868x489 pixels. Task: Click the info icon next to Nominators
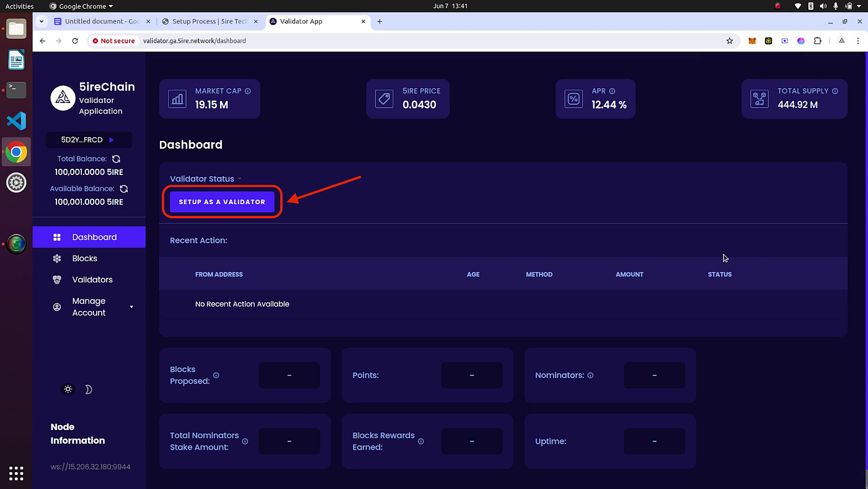point(590,375)
